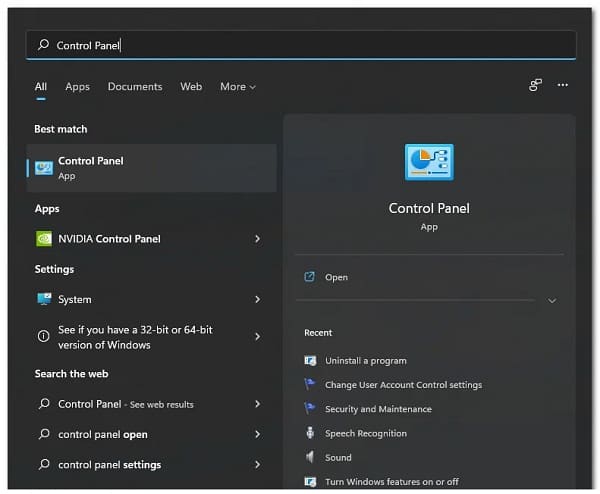Select the System settings result text
Screen dimensions: 600x494
tap(75, 299)
